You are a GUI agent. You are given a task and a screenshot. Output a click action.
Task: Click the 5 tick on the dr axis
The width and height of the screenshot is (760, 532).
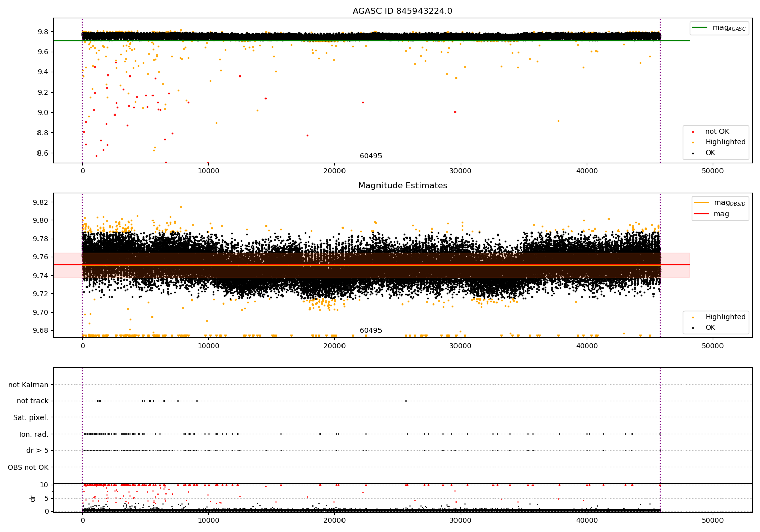47,498
